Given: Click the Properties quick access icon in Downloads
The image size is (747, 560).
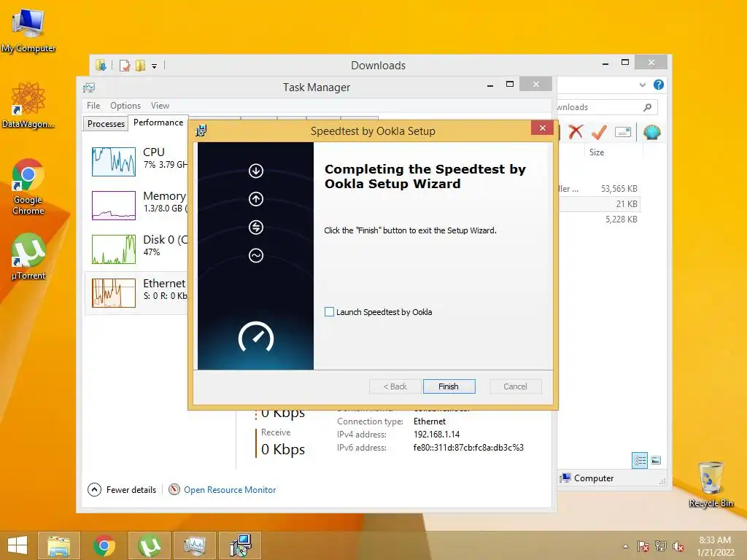Looking at the screenshot, I should point(125,66).
